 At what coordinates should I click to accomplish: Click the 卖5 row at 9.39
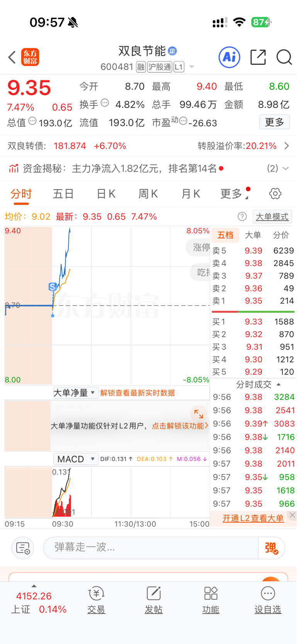(x=253, y=251)
